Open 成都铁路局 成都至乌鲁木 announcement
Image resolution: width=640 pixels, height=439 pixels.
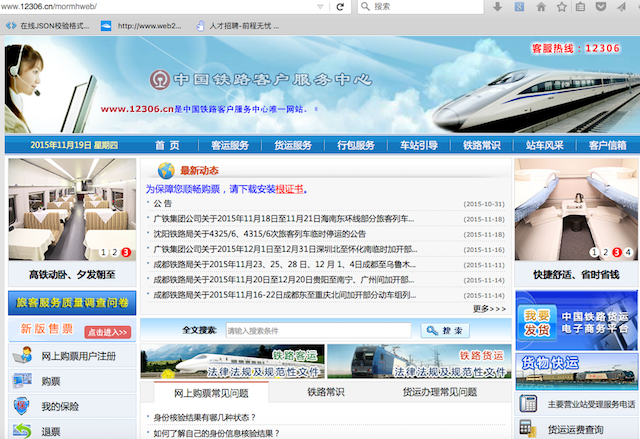[x=284, y=264]
